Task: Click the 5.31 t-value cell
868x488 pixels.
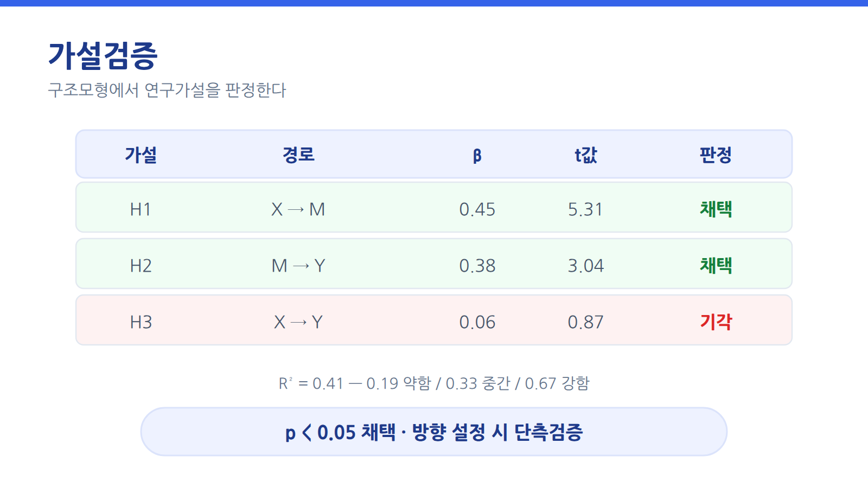Action: coord(585,209)
